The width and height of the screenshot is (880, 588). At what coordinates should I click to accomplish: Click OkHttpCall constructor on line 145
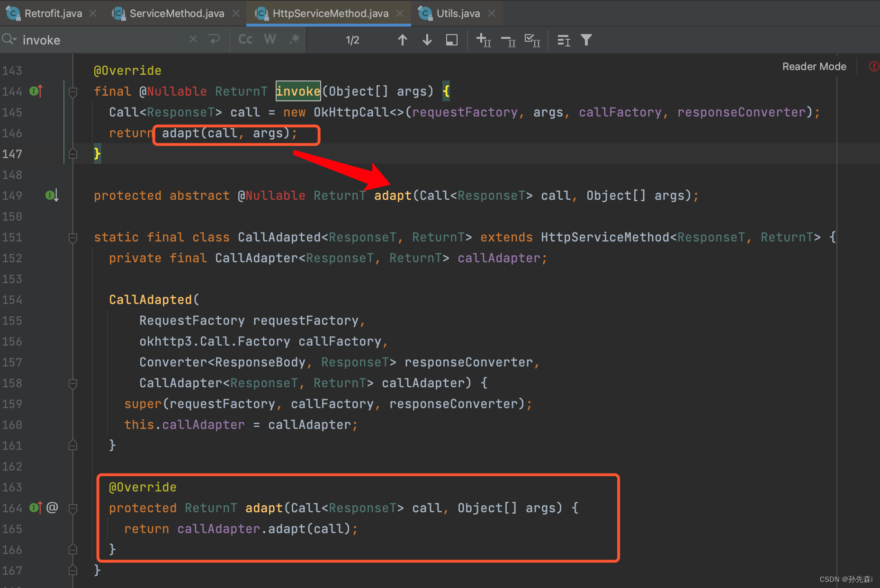pyautogui.click(x=351, y=112)
